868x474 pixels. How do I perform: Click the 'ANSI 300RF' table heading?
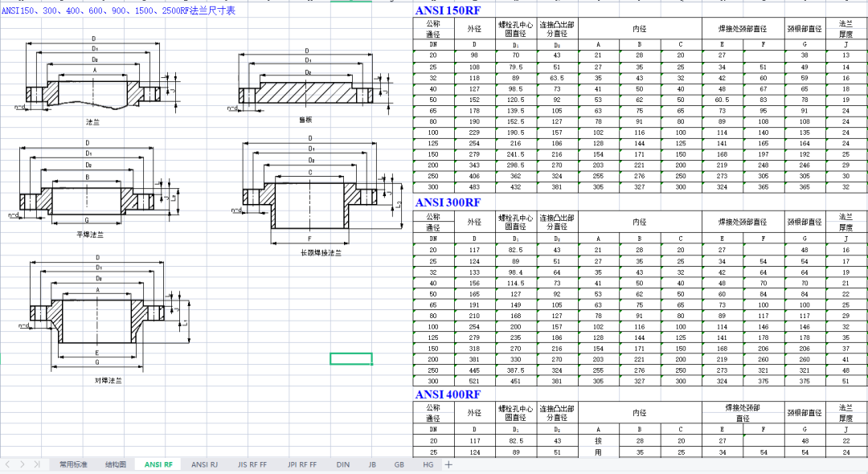point(448,202)
